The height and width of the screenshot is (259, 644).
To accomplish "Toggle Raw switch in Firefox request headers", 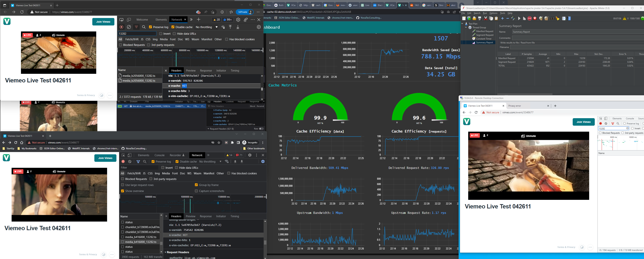I will click(x=261, y=129).
